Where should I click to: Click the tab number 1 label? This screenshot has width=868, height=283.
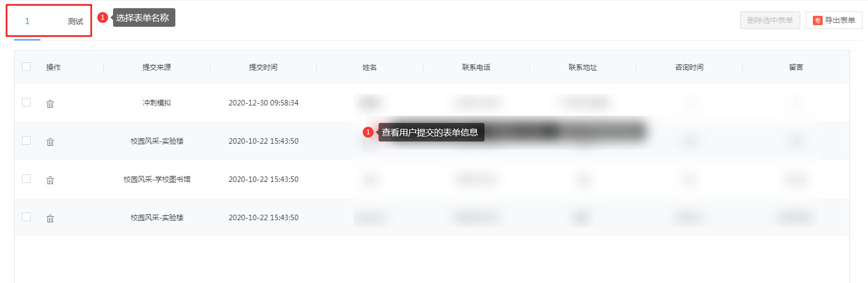point(27,21)
